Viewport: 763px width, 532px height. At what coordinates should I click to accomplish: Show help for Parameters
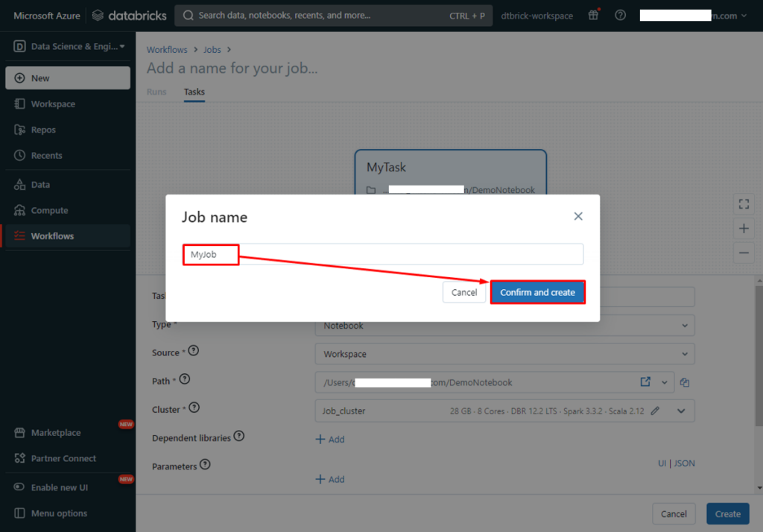pyautogui.click(x=205, y=464)
